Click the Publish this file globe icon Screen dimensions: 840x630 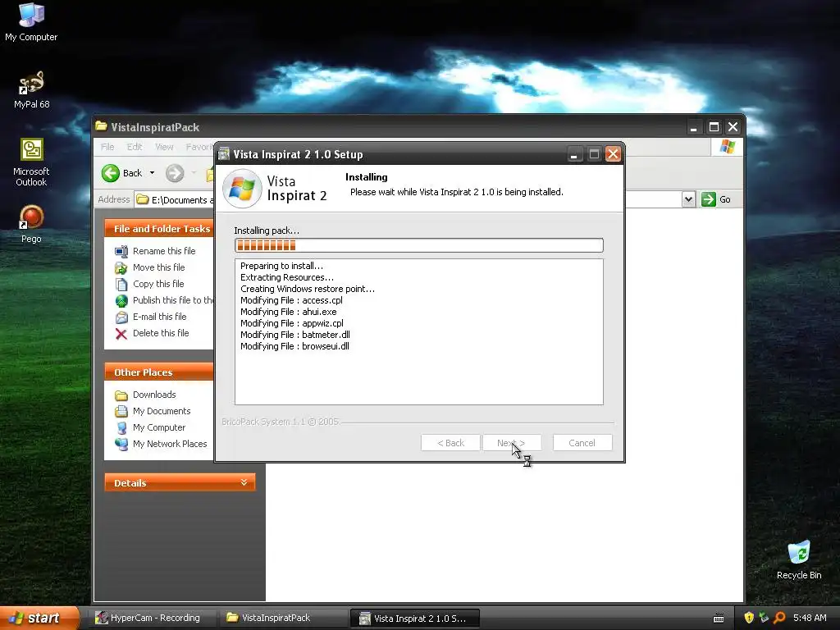(121, 300)
